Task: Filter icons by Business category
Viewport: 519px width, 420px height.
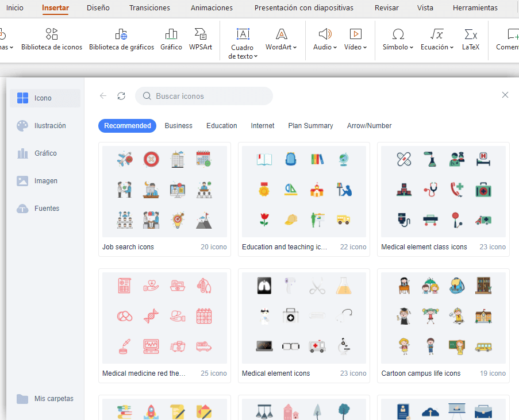Action: tap(178, 126)
